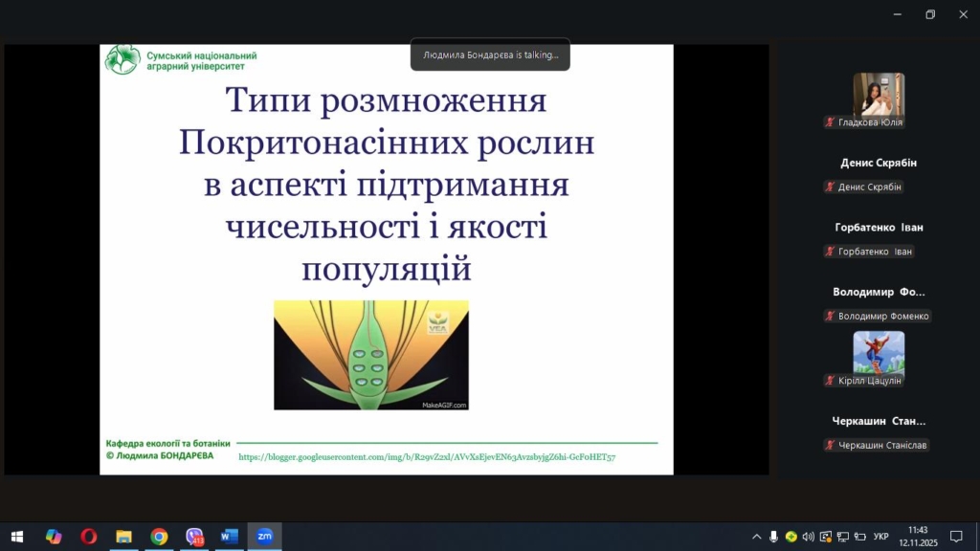Switch to Google Chrome in taskbar

click(159, 537)
